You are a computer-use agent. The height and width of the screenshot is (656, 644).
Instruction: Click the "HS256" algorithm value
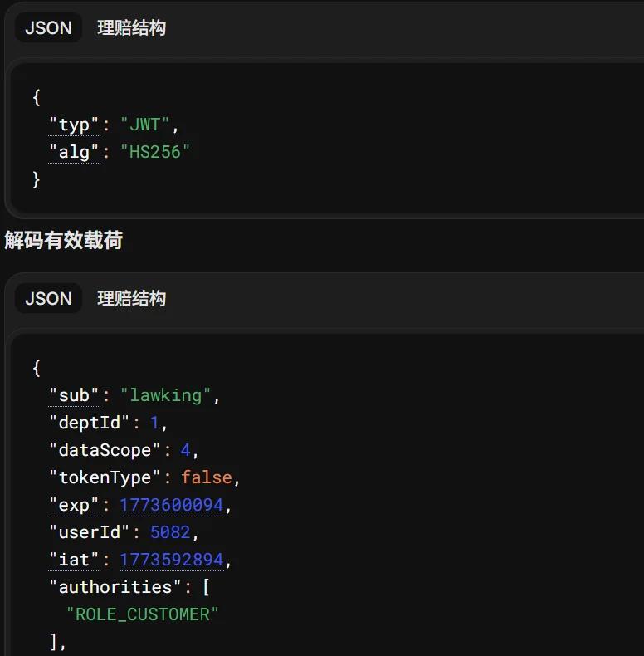[x=155, y=152]
